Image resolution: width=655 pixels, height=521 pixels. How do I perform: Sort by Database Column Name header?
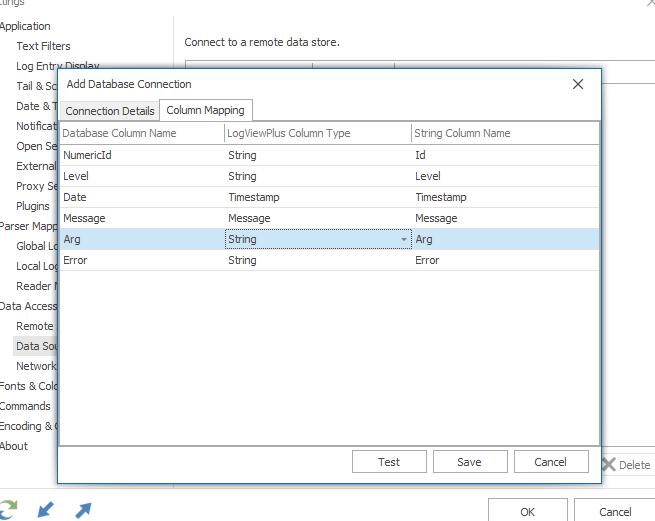142,133
